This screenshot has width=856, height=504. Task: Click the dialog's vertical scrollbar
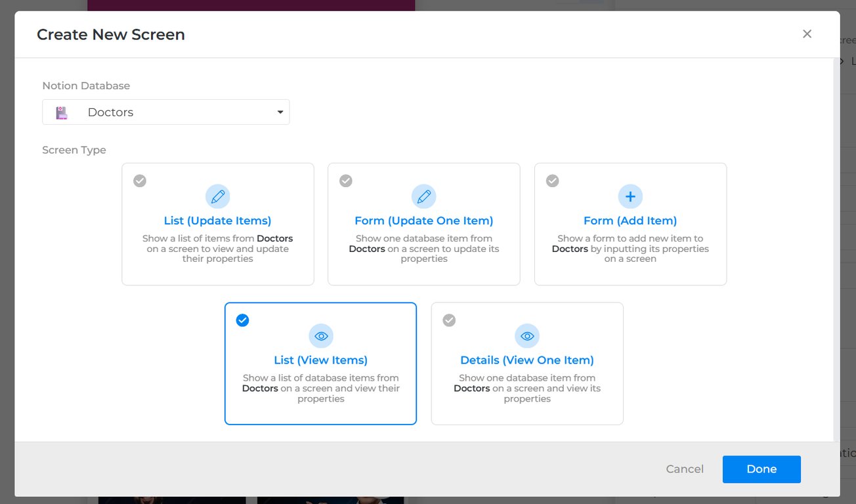[836, 249]
